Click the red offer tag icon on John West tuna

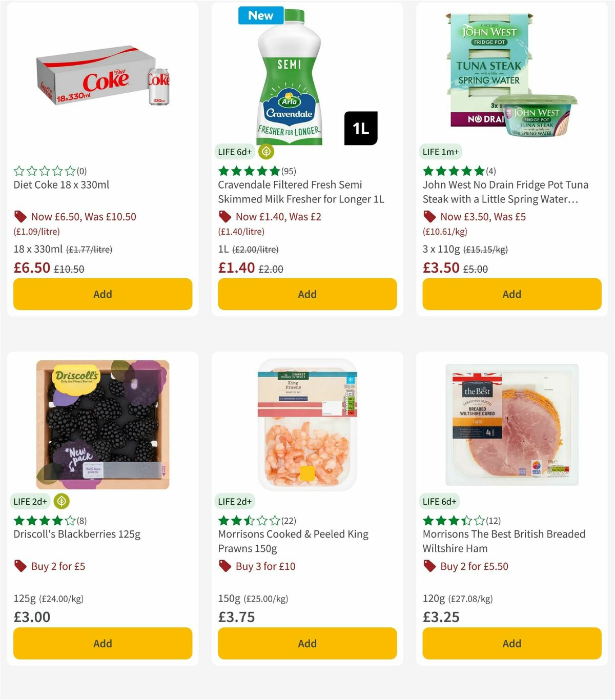pyautogui.click(x=429, y=216)
